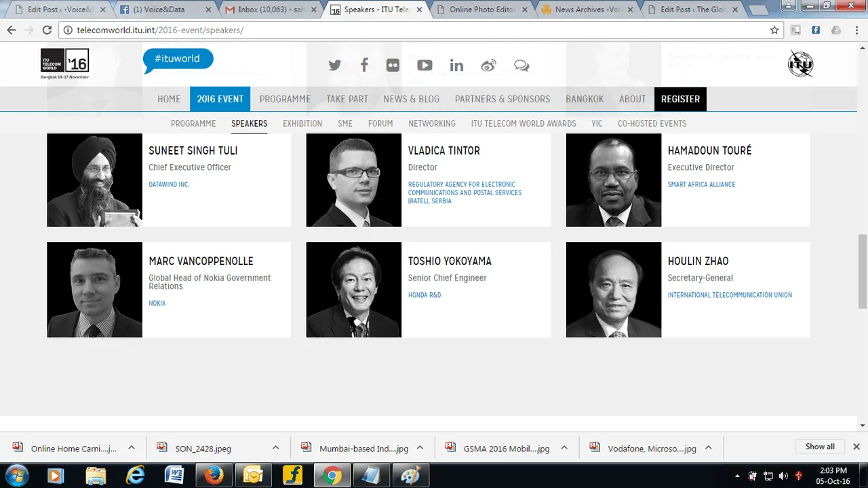Open the Facebook social icon
The image size is (868, 488).
(x=364, y=65)
